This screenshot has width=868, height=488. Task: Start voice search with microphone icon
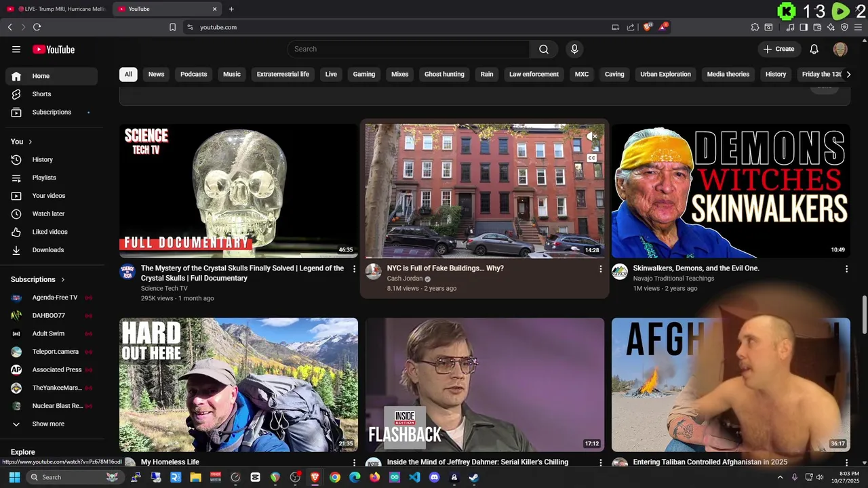tap(574, 49)
